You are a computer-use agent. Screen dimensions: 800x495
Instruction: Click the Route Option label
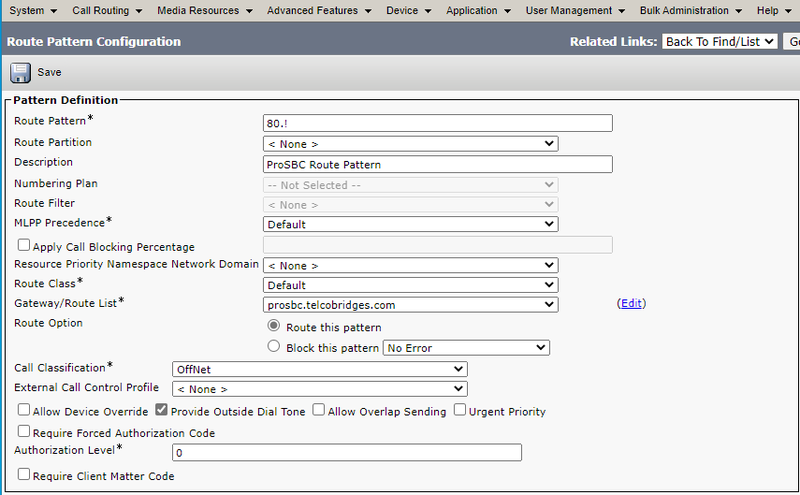pos(48,323)
